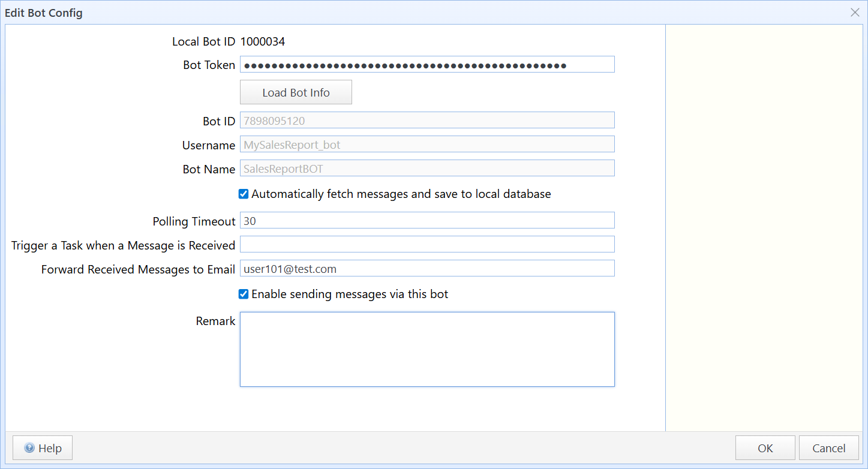Image resolution: width=868 pixels, height=469 pixels.
Task: Close the Edit Bot Config dialog
Action: (x=855, y=13)
